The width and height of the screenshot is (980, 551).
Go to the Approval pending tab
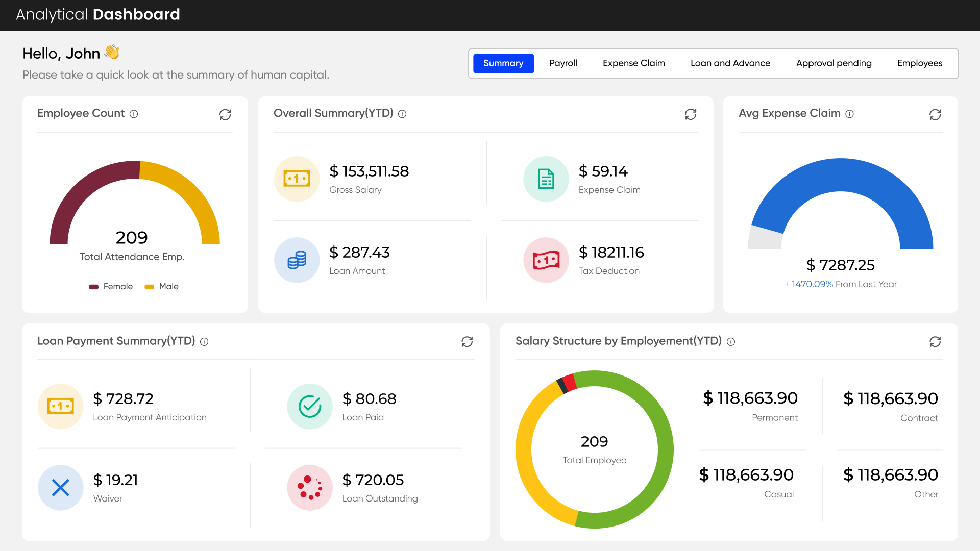point(834,63)
